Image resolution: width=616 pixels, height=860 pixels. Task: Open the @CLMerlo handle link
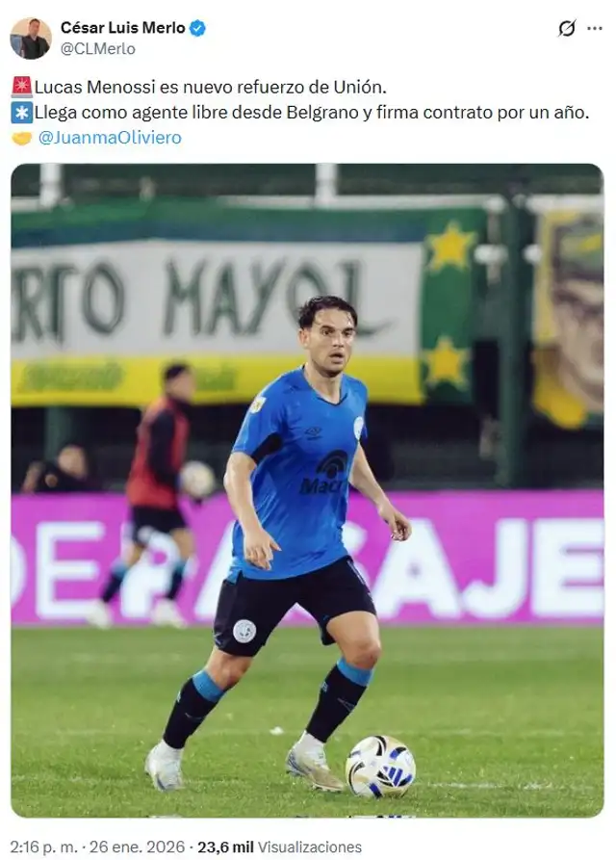(97, 49)
